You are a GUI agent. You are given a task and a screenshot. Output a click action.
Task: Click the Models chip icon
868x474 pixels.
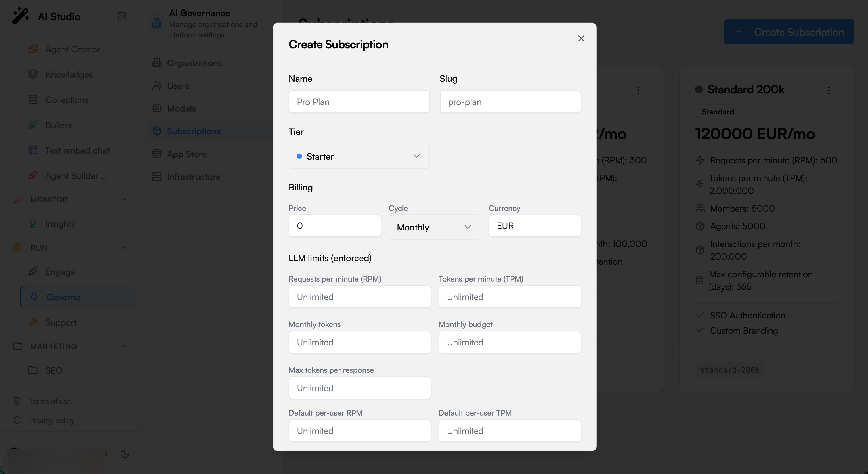[x=157, y=108]
